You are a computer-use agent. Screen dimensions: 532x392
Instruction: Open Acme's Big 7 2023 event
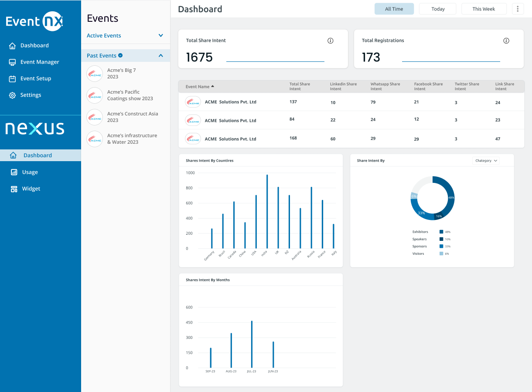pos(121,74)
